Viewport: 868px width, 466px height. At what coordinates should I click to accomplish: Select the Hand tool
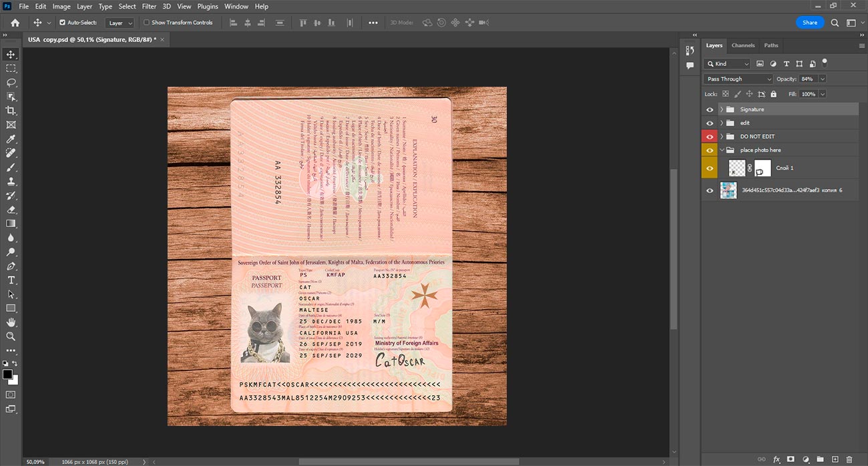[11, 322]
